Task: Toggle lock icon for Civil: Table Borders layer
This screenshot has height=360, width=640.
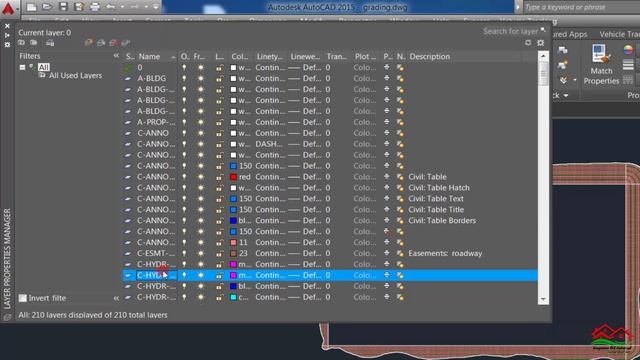Action: pyautogui.click(x=220, y=221)
